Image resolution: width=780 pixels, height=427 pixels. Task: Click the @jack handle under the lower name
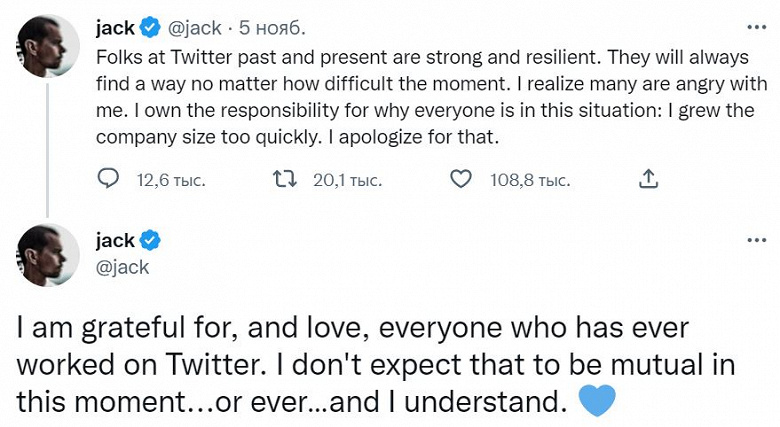122,267
